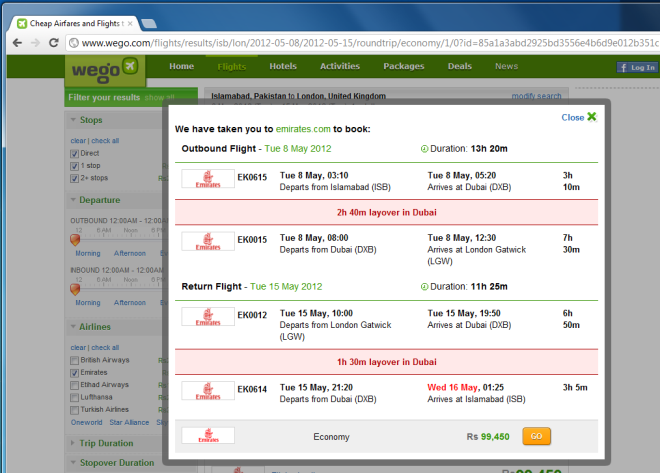Open the News navigation tab
The image size is (660, 473).
click(506, 66)
